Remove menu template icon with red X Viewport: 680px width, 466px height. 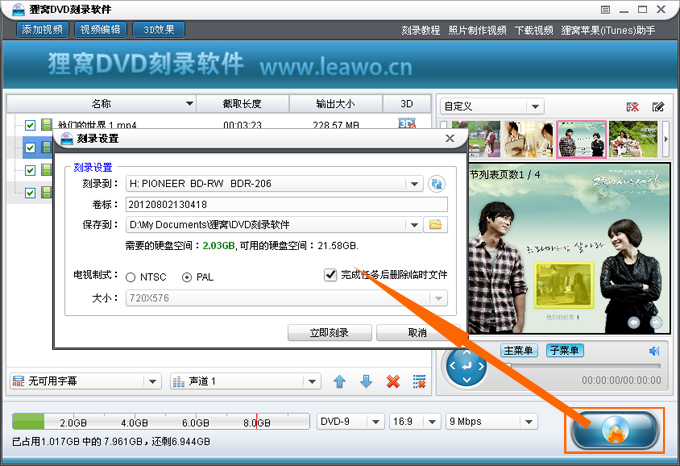tap(633, 107)
